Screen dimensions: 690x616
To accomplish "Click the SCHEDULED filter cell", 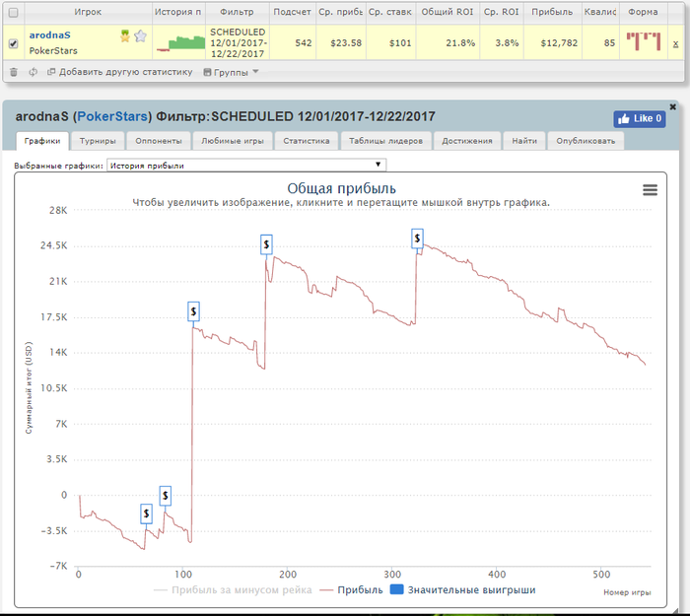I will tap(239, 42).
